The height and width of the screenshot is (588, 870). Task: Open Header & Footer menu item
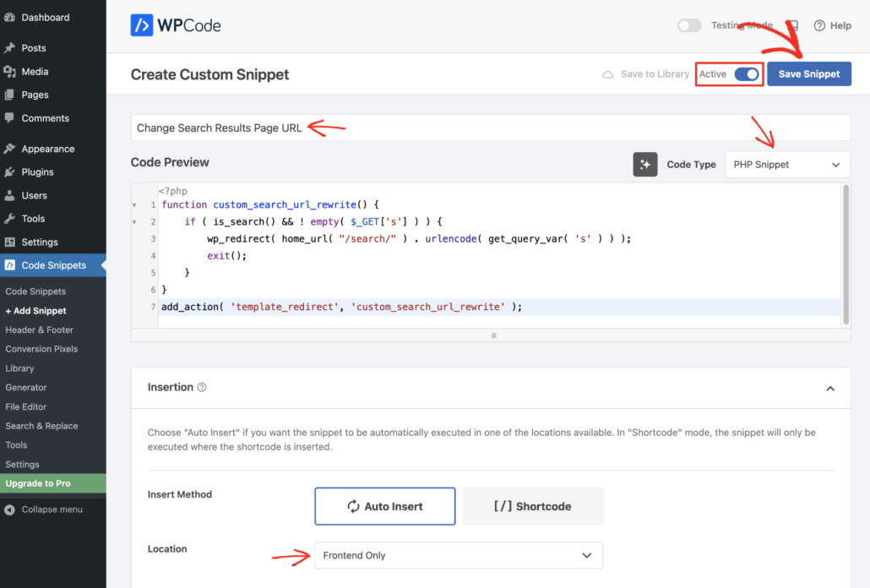tap(40, 329)
